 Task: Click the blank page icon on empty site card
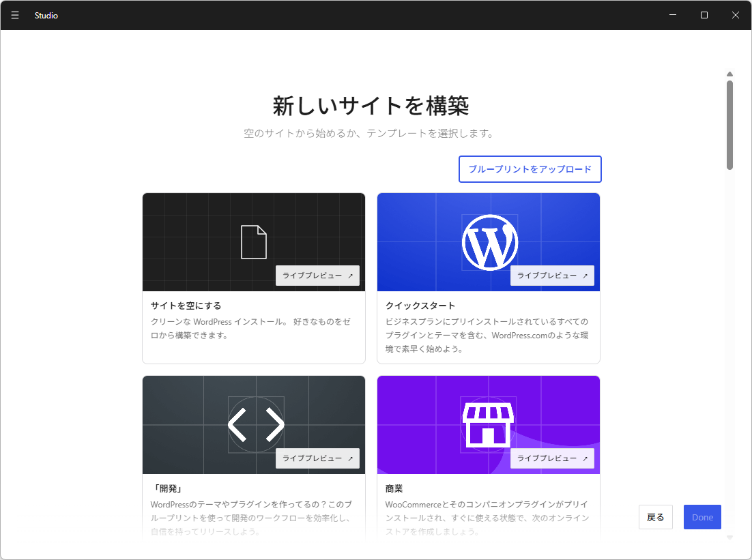click(x=254, y=242)
